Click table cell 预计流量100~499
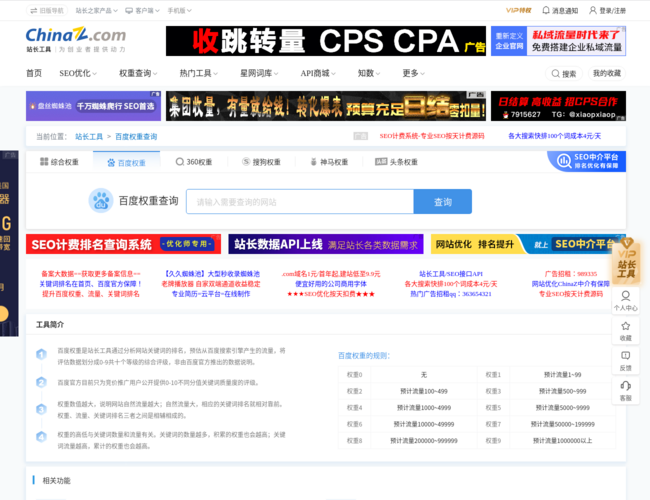The image size is (650, 500). (x=424, y=391)
